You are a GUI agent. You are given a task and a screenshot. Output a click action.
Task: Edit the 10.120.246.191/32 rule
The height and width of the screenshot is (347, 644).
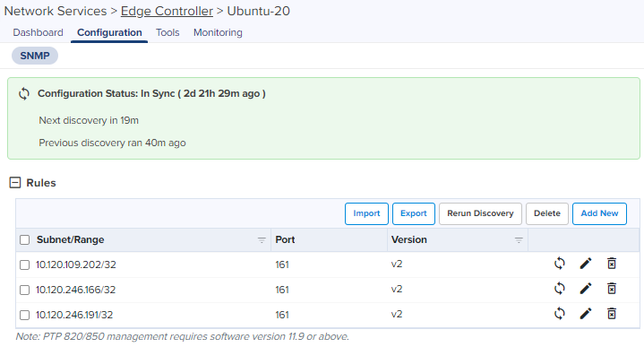click(x=586, y=314)
